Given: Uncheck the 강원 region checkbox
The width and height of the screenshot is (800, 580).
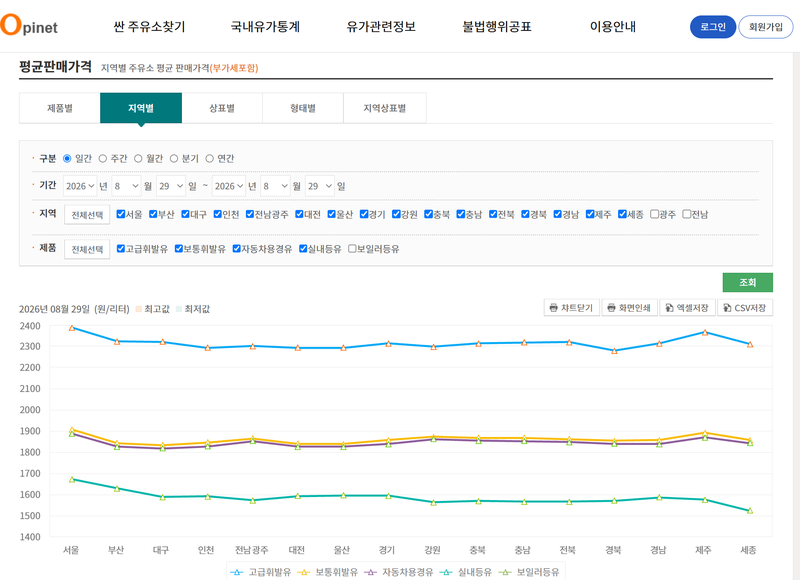Looking at the screenshot, I should 396,214.
